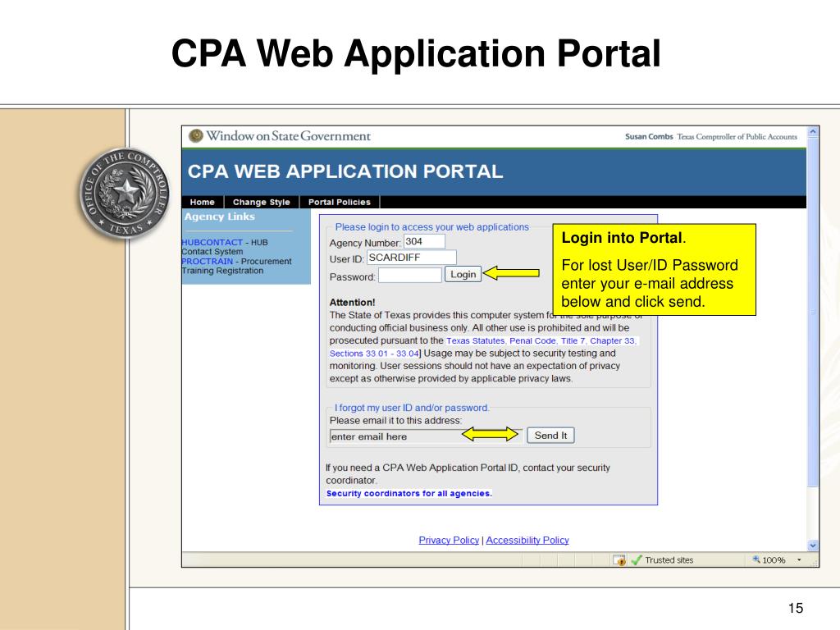
Task: Open the Change Style menu item
Action: click(262, 202)
